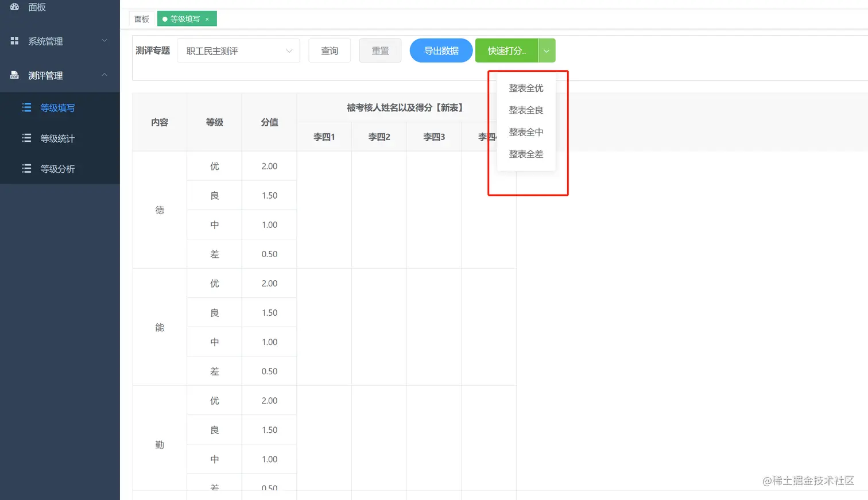868x500 pixels.
Task: Click the 2.00 value in 德 section
Action: (x=269, y=166)
